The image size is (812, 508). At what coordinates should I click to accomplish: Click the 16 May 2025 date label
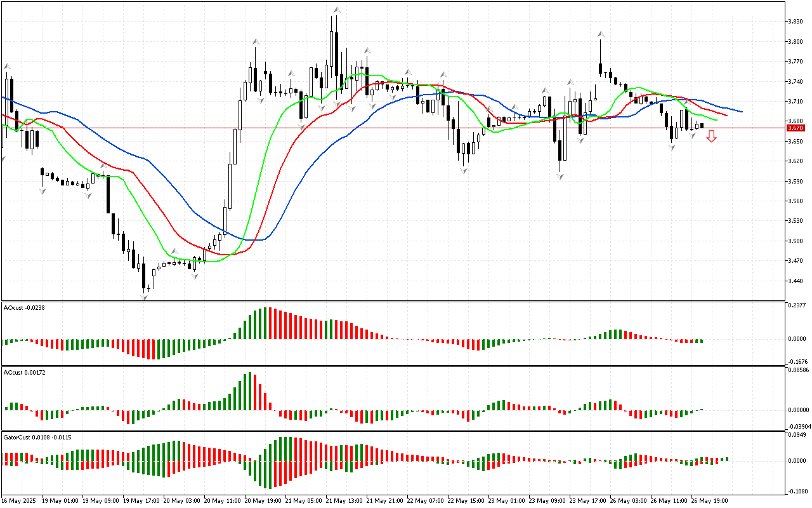tap(20, 500)
